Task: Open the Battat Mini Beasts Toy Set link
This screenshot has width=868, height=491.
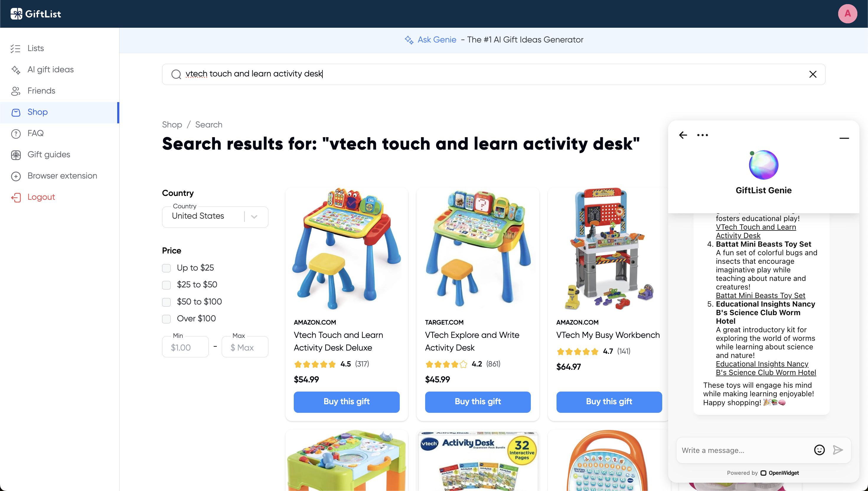Action: 760,295
